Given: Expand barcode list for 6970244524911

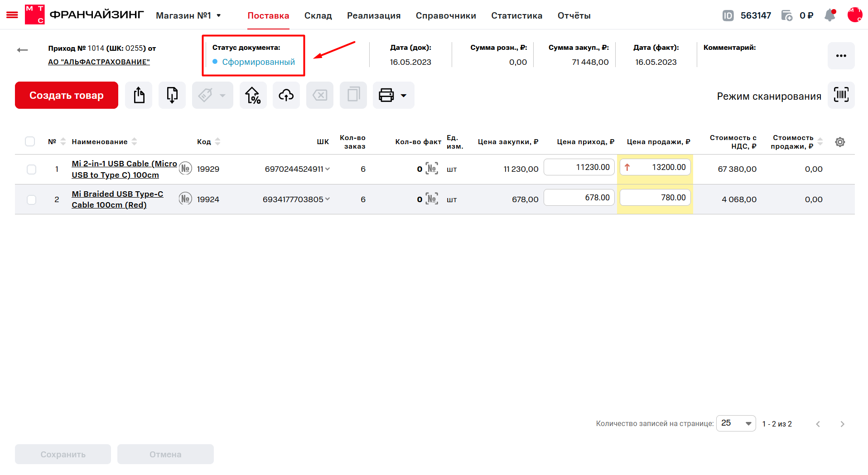Looking at the screenshot, I should 328,169.
